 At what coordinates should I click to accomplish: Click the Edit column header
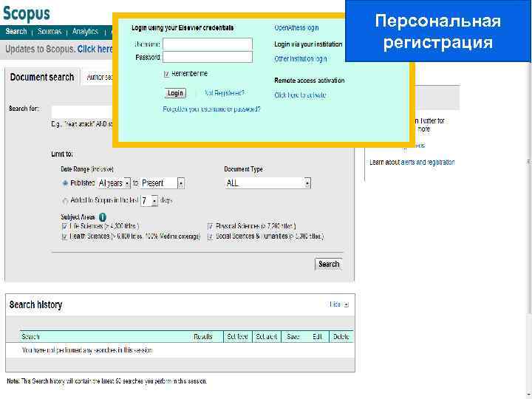[317, 337]
